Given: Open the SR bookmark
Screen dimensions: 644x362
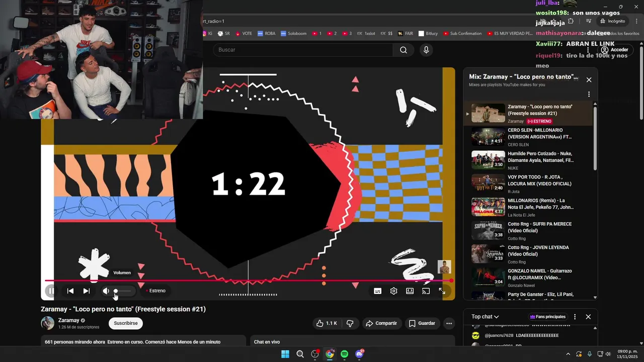Looking at the screenshot, I should [224, 34].
